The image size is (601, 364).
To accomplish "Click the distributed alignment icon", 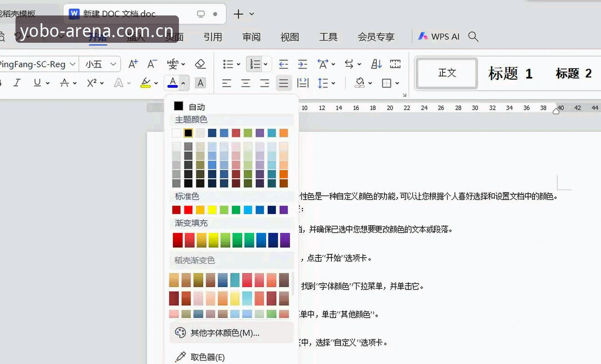I will (303, 83).
